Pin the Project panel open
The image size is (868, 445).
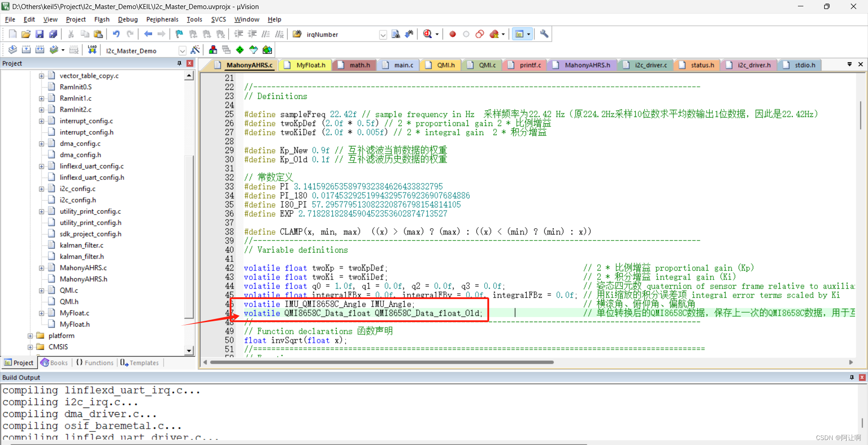pyautogui.click(x=179, y=63)
